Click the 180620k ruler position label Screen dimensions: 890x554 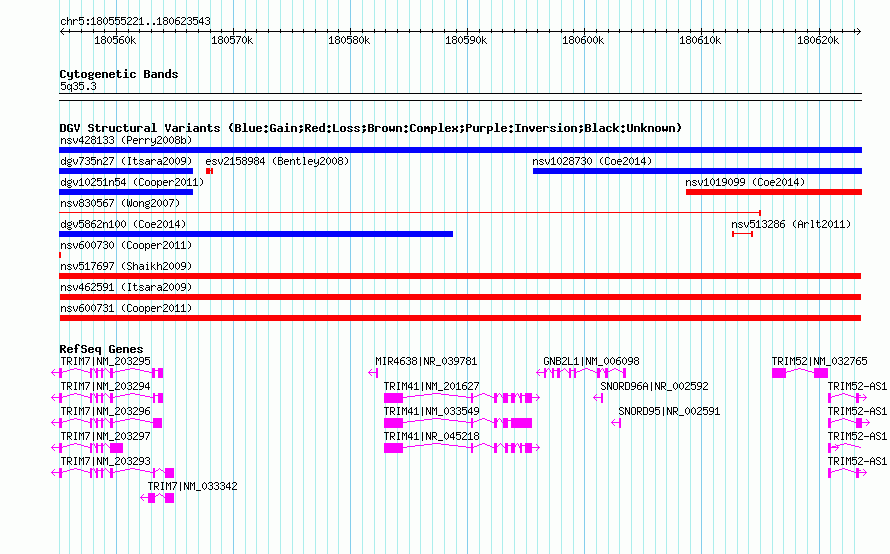click(817, 40)
